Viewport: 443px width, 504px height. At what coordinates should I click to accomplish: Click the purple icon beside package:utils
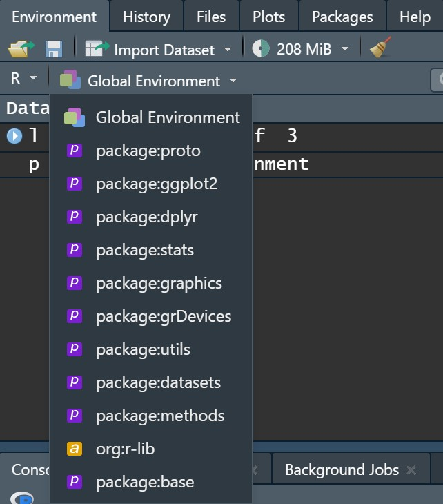point(75,349)
